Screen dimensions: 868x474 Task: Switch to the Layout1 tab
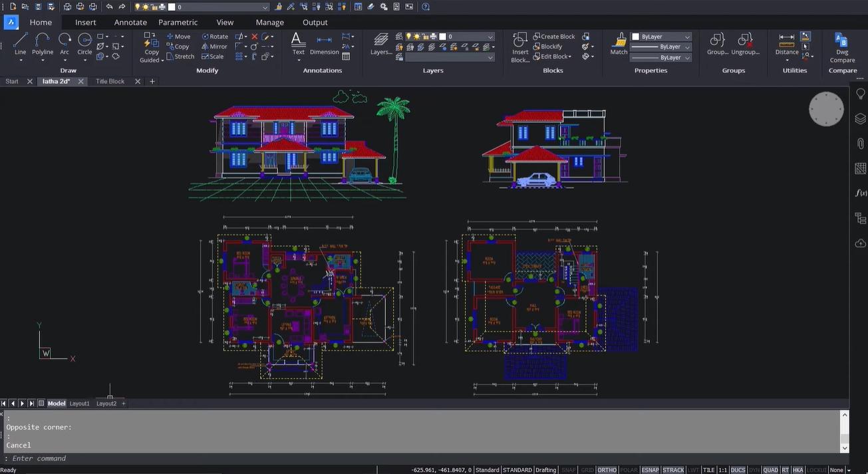click(x=79, y=403)
